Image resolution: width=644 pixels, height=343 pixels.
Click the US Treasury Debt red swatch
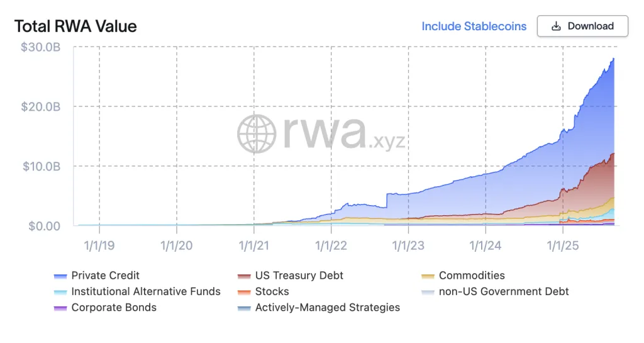244,276
